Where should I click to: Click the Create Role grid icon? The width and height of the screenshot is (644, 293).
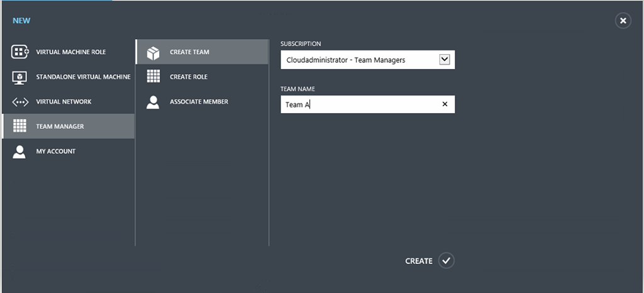coord(153,77)
